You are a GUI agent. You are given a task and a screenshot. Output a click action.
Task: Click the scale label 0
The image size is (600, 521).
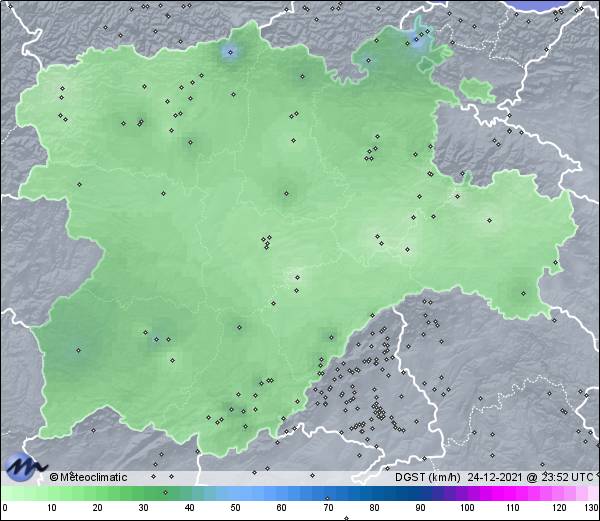point(5,508)
